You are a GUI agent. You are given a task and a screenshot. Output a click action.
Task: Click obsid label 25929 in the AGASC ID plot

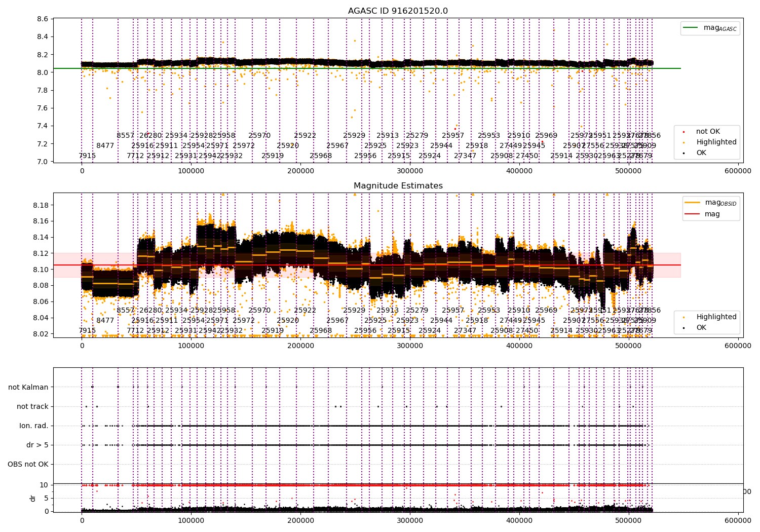point(354,136)
